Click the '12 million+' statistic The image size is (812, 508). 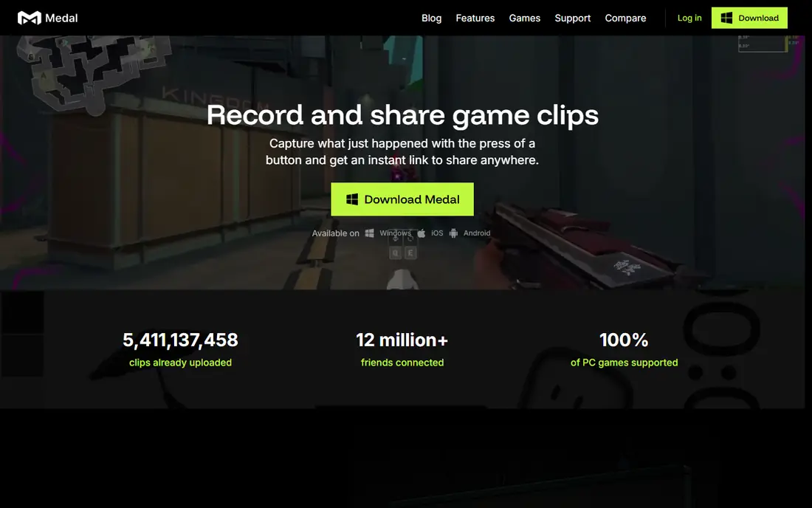[402, 340]
